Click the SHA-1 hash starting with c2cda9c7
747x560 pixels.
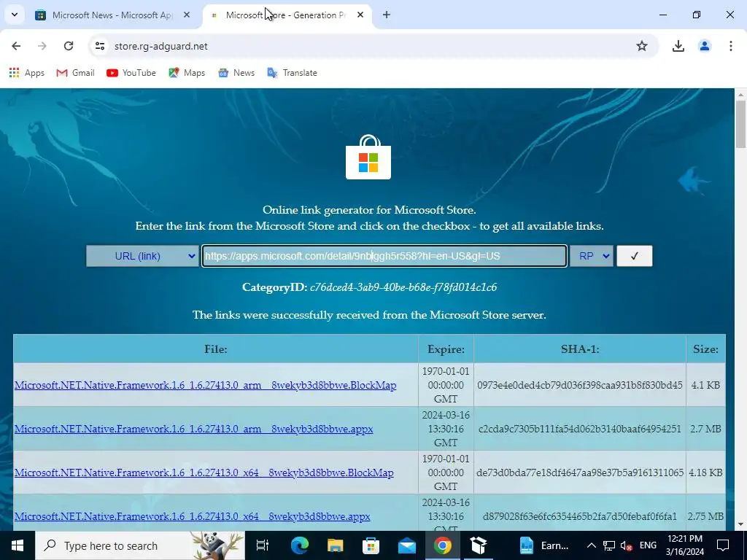click(x=580, y=429)
